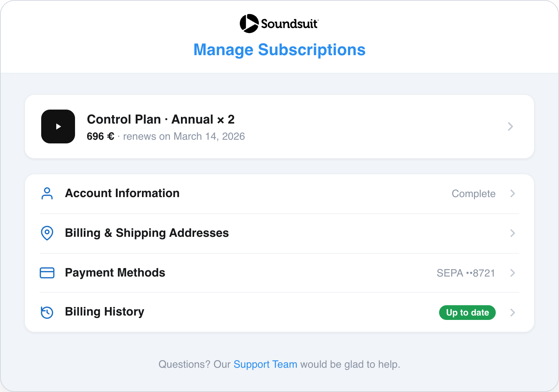Click the Soundsuit logo

click(279, 24)
